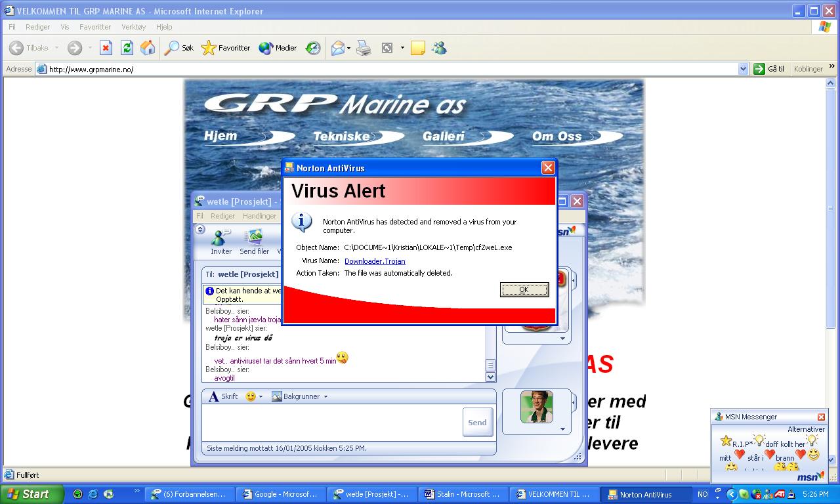The height and width of the screenshot is (504, 840).
Task: Click the mail envelope icon
Action: 338,48
